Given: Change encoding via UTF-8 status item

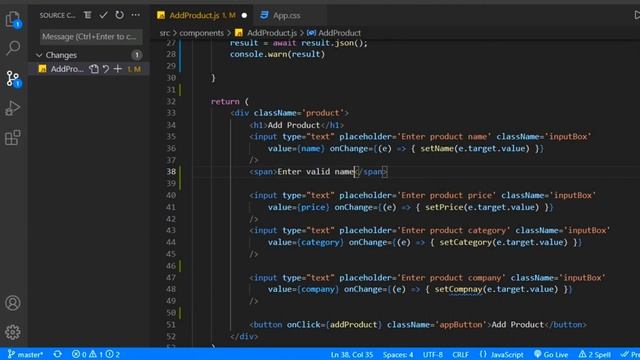Looking at the screenshot, I should [x=433, y=354].
